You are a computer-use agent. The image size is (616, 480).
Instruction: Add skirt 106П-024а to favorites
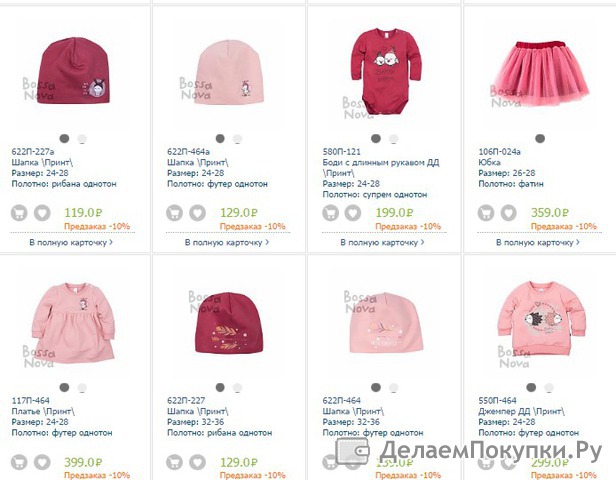click(508, 213)
